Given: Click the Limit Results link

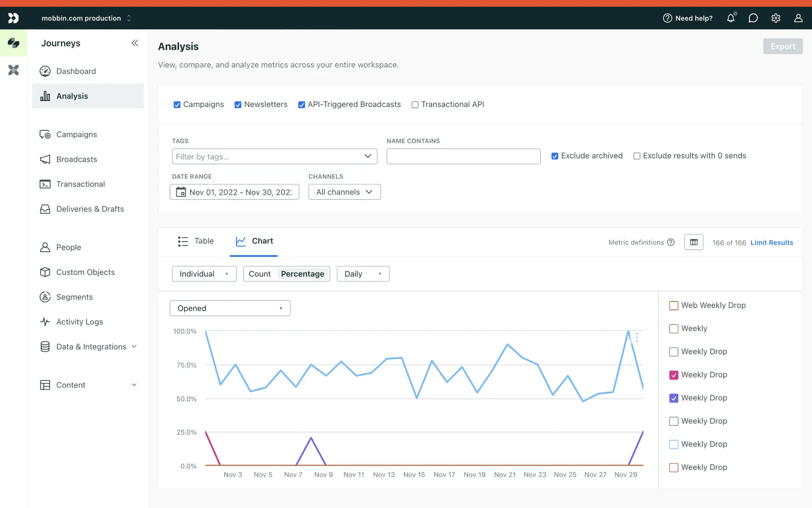Looking at the screenshot, I should tap(771, 243).
